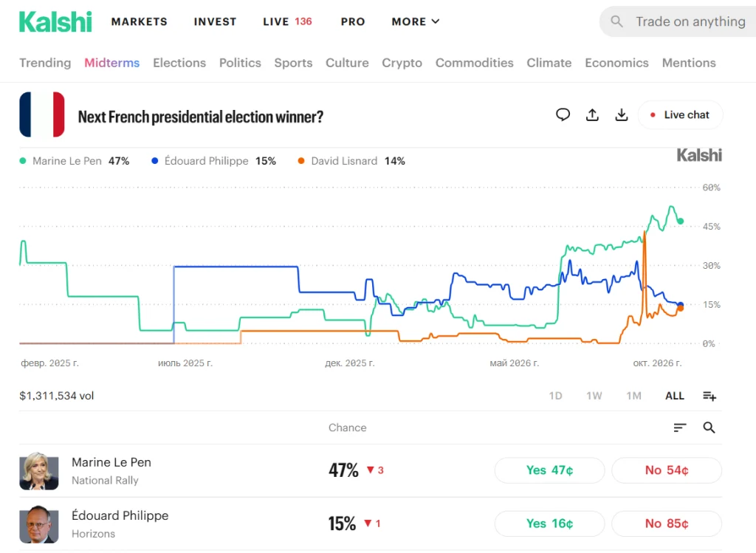Toggle Édouard Philippe legend blue dot

coord(155,161)
